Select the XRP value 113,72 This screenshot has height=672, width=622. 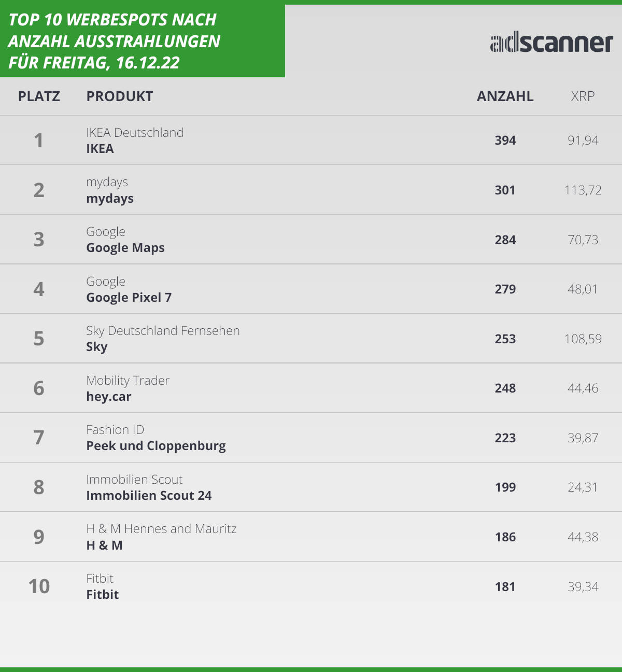pyautogui.click(x=583, y=190)
